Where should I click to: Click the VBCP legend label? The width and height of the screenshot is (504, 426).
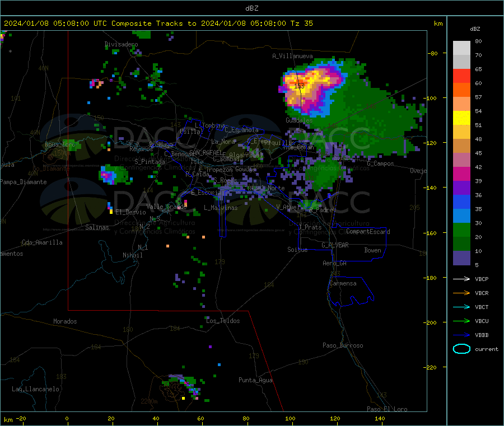tap(482, 279)
